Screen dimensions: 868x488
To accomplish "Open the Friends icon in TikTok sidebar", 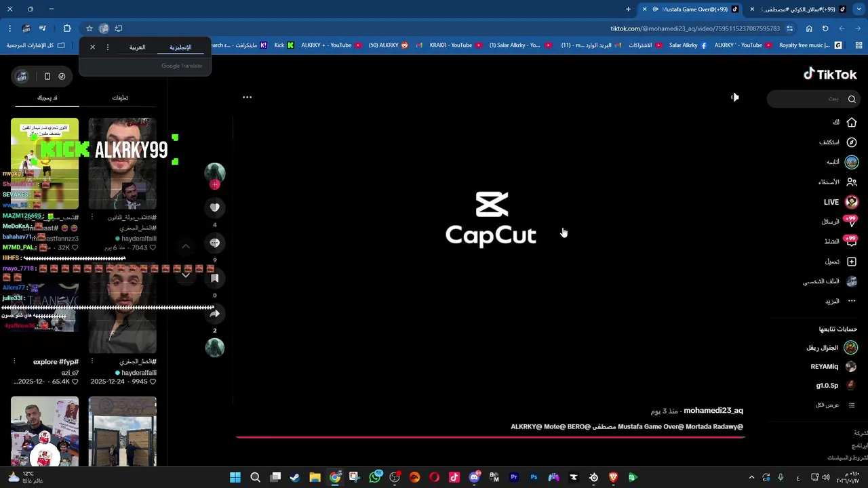I will [852, 182].
